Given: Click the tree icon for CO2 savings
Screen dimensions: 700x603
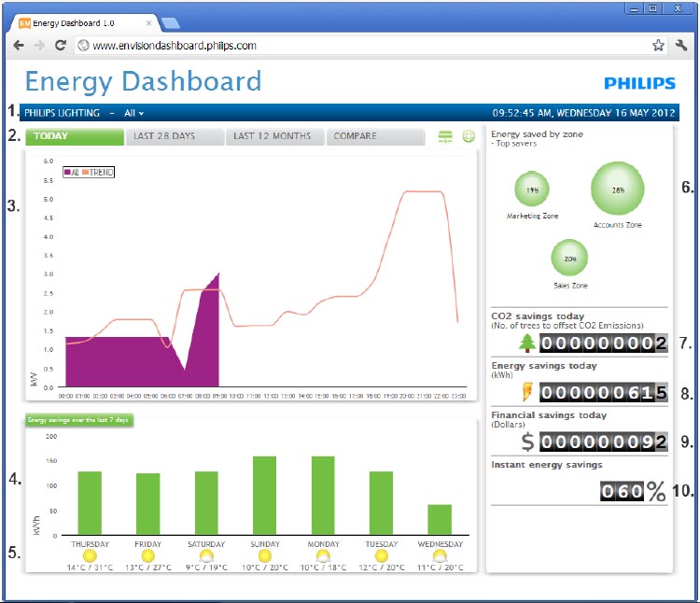Looking at the screenshot, I should (527, 344).
